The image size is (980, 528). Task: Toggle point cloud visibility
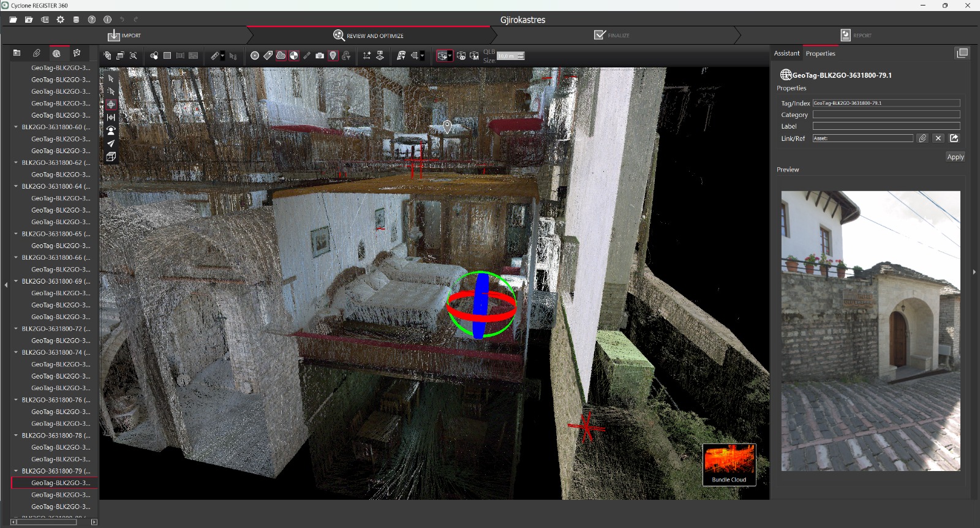click(281, 56)
